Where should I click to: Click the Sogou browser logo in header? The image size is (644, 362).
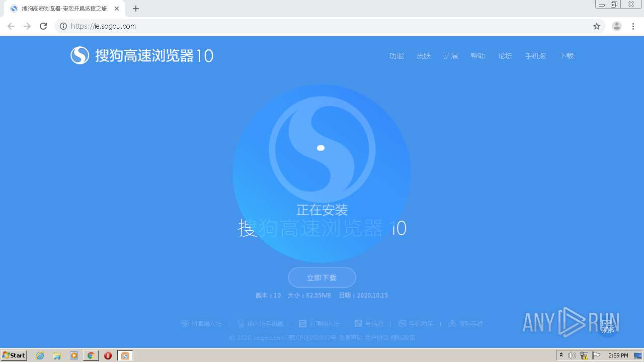pyautogui.click(x=142, y=55)
